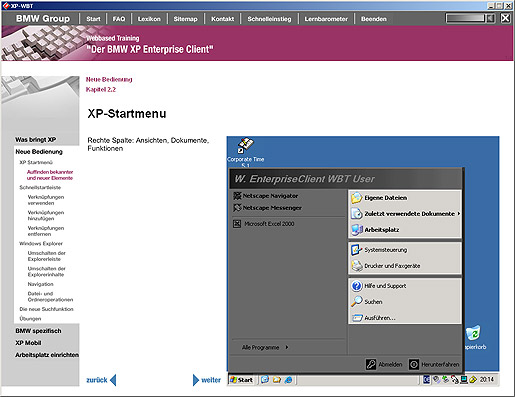The width and height of the screenshot is (515, 397).
Task: Expand the Was bringt XP chapter
Action: [x=36, y=139]
